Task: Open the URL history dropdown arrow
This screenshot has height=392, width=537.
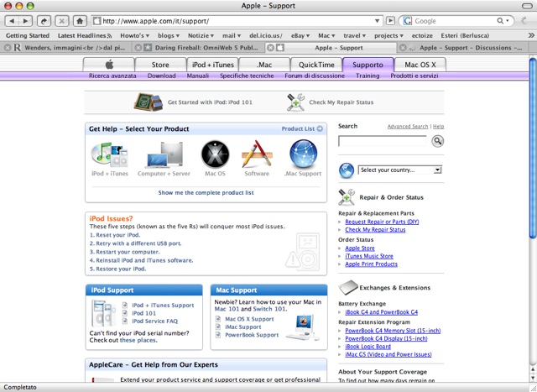Action: 377,21
